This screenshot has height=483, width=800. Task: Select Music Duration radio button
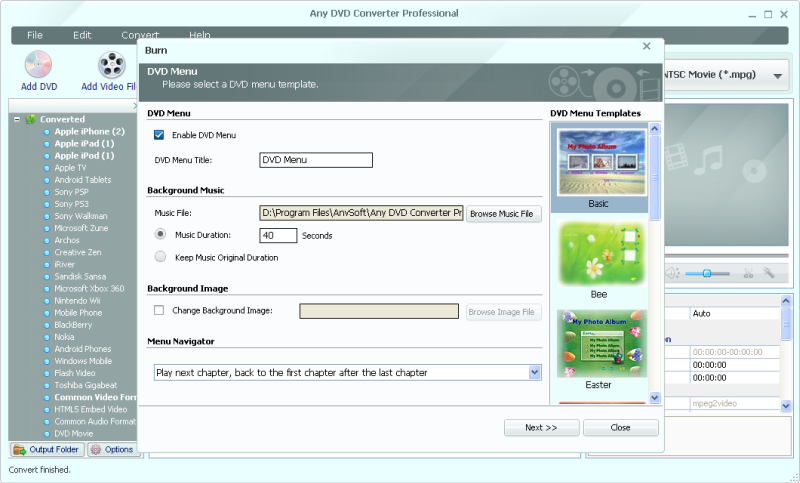click(x=160, y=234)
